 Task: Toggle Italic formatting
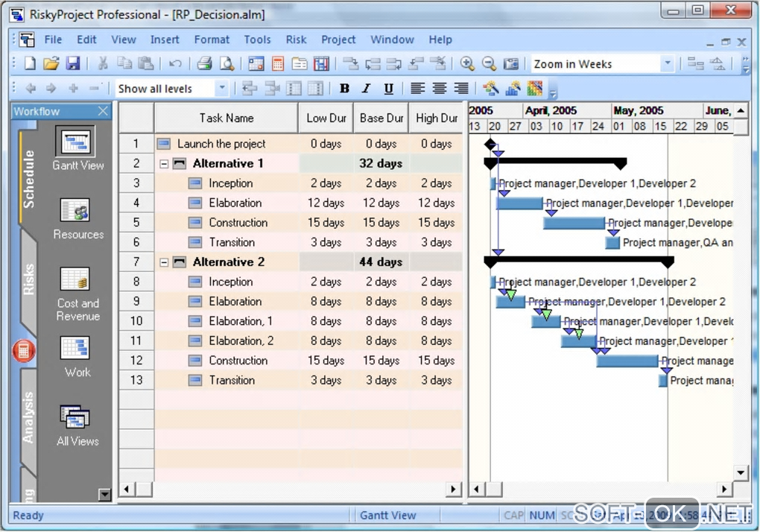[x=366, y=89]
